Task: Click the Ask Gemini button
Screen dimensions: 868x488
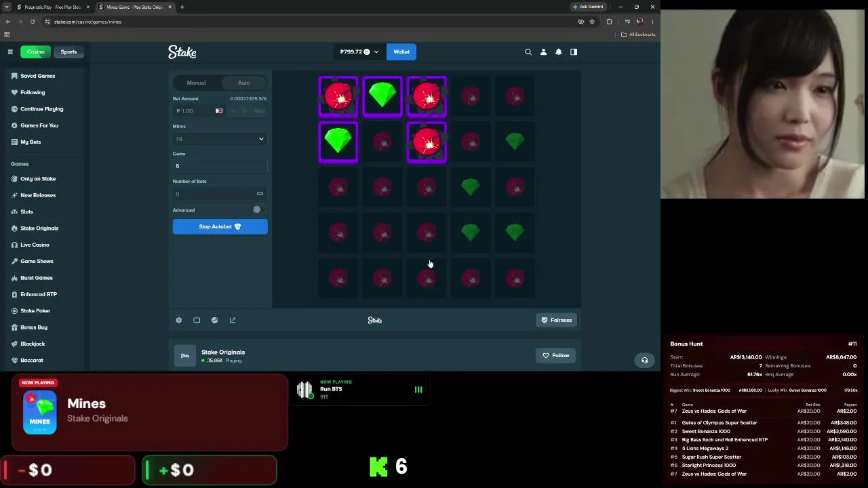Action: pos(588,7)
